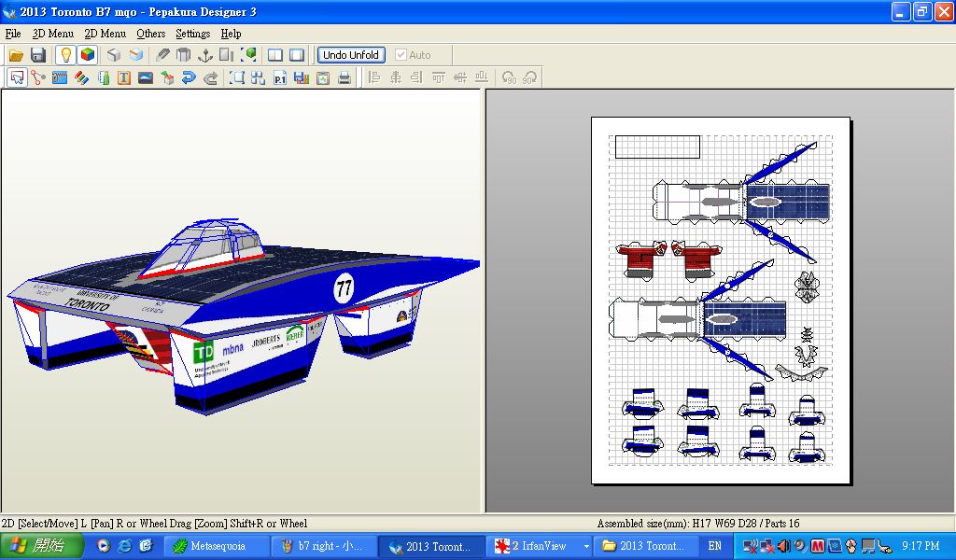Click the join/disjoin faces tool icon
This screenshot has height=560, width=956.
click(38, 78)
